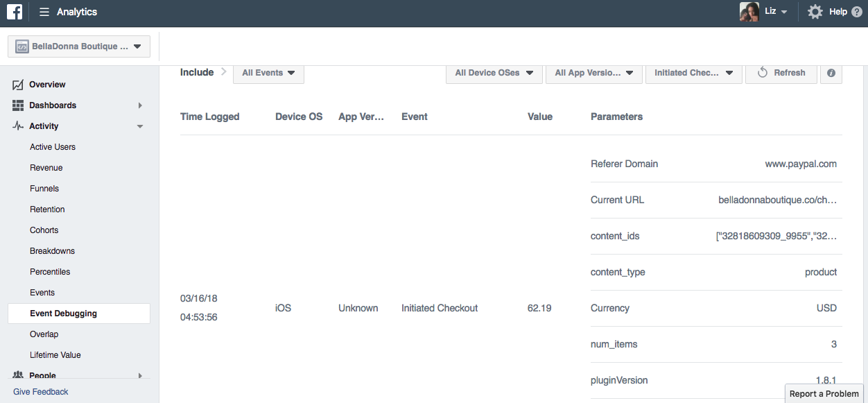Open the Revenue page
Viewport: 868px width, 403px height.
tap(46, 168)
